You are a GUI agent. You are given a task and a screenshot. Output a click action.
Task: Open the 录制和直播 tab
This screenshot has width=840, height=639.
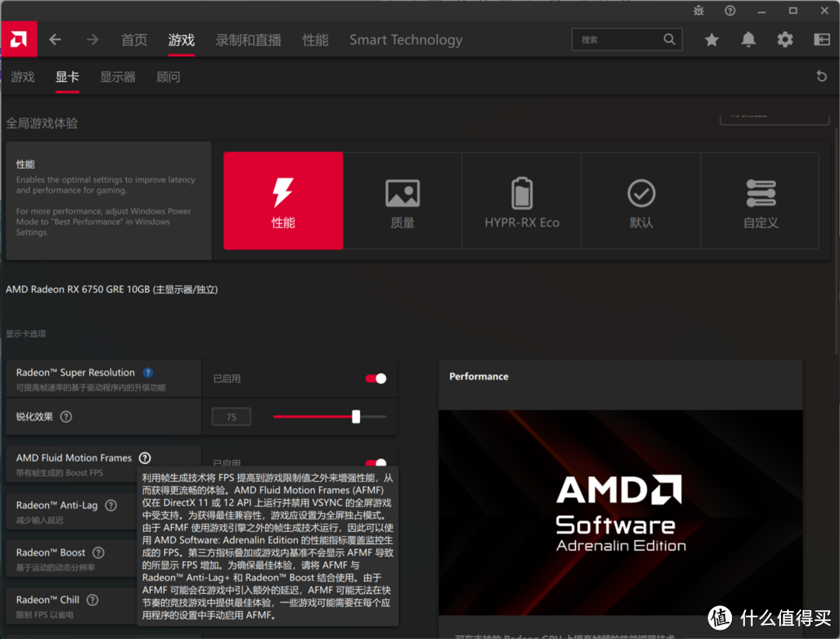pos(248,40)
